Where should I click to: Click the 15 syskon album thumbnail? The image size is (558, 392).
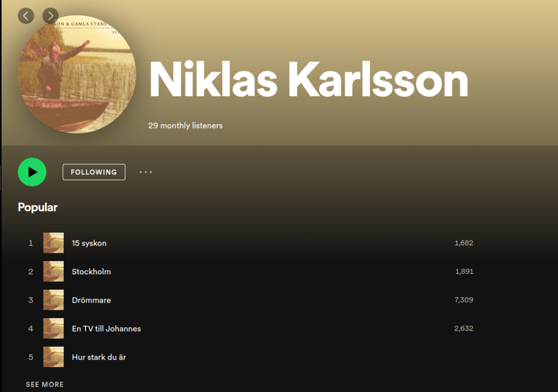pyautogui.click(x=53, y=243)
